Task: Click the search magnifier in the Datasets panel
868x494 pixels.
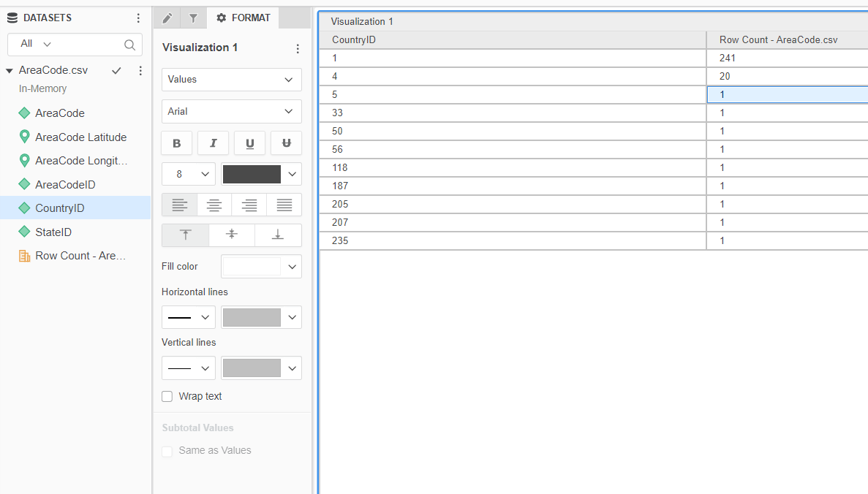Action: coord(129,45)
